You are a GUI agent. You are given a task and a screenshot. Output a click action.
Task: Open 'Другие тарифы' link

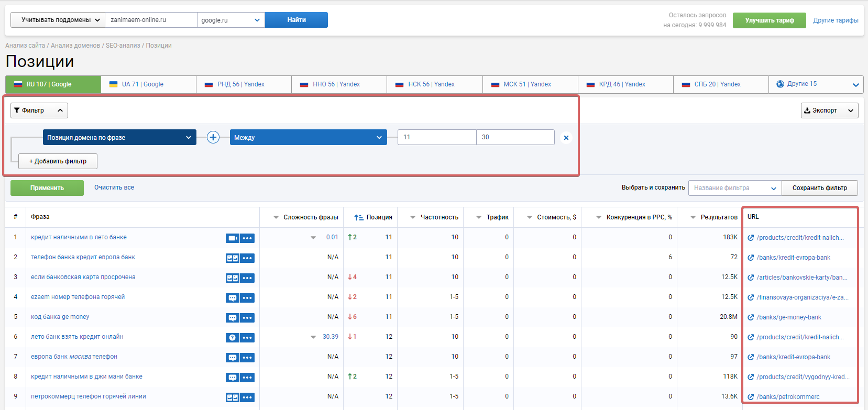click(836, 20)
